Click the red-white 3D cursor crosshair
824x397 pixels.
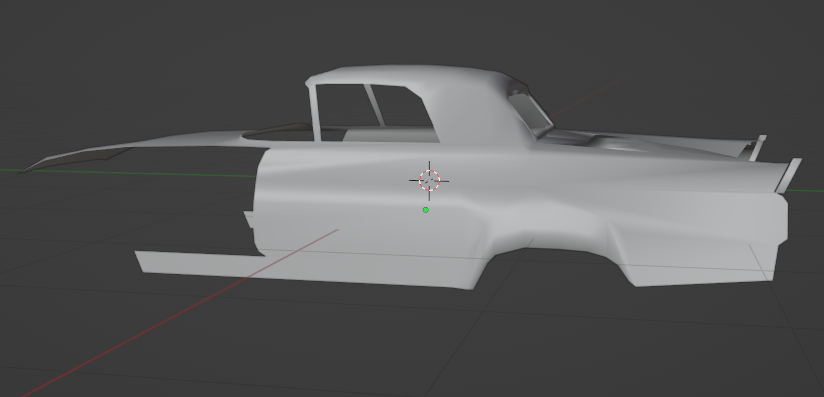click(x=429, y=181)
